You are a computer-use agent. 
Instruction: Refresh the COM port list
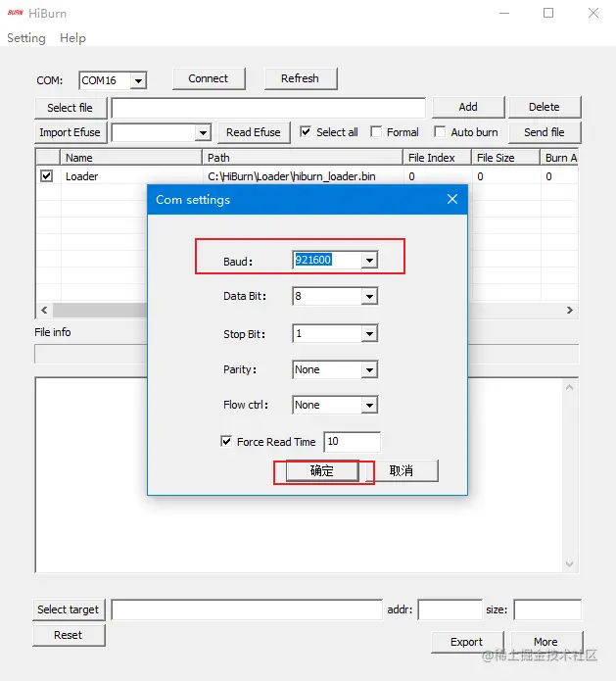click(x=300, y=78)
